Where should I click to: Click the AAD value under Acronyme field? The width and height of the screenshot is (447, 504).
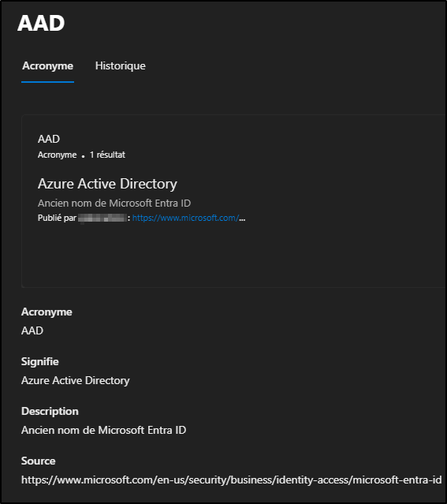coord(32,330)
